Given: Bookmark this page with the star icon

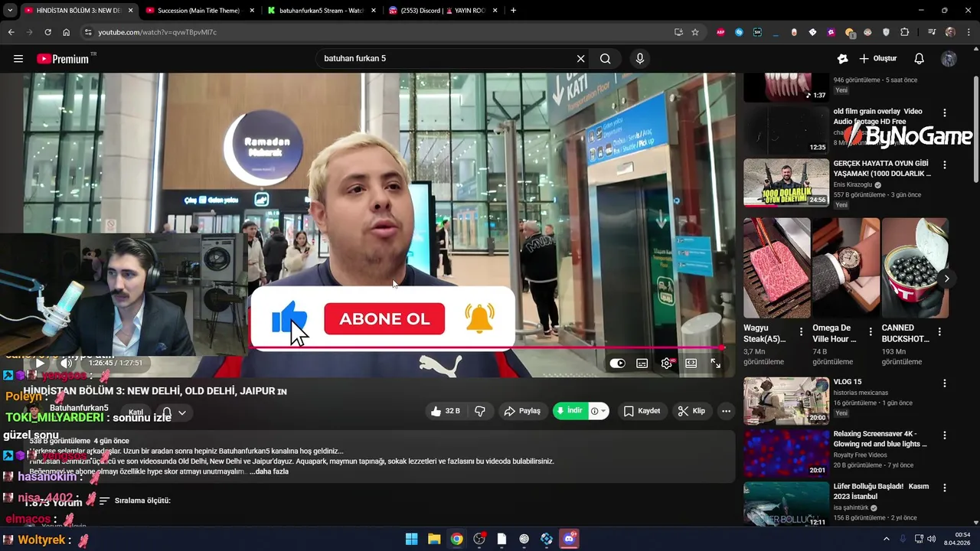Looking at the screenshot, I should pos(695,32).
